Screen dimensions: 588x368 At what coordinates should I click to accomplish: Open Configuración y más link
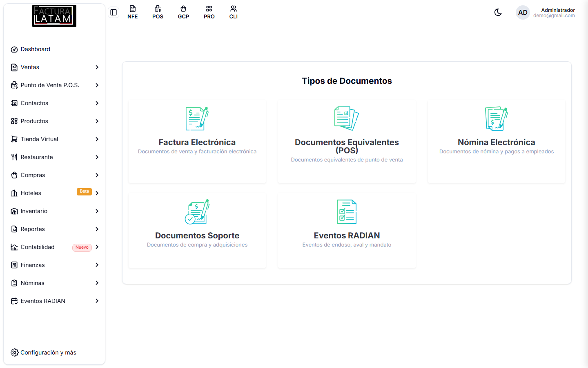44,352
